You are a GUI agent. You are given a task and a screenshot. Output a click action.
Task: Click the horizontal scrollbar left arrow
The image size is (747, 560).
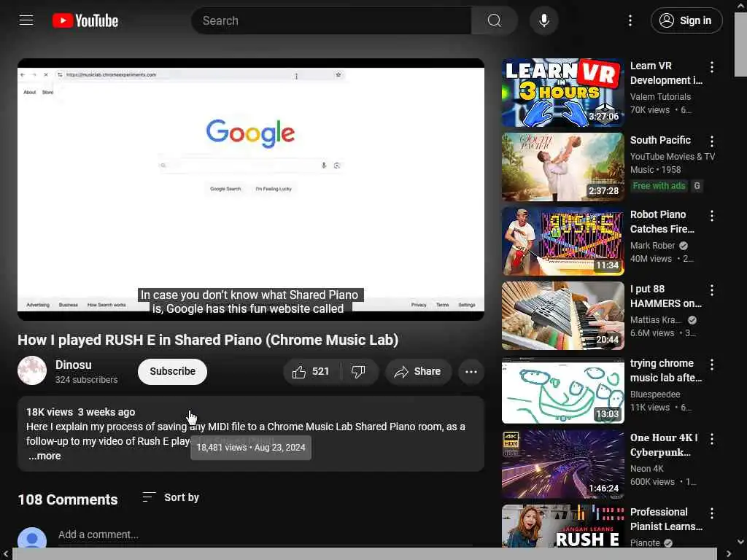coord(6,554)
